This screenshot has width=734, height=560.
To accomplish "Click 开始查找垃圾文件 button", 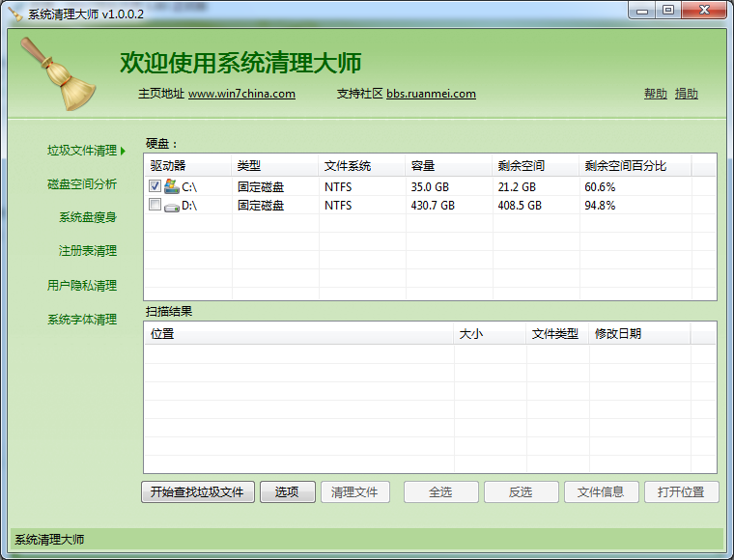I will coord(198,492).
